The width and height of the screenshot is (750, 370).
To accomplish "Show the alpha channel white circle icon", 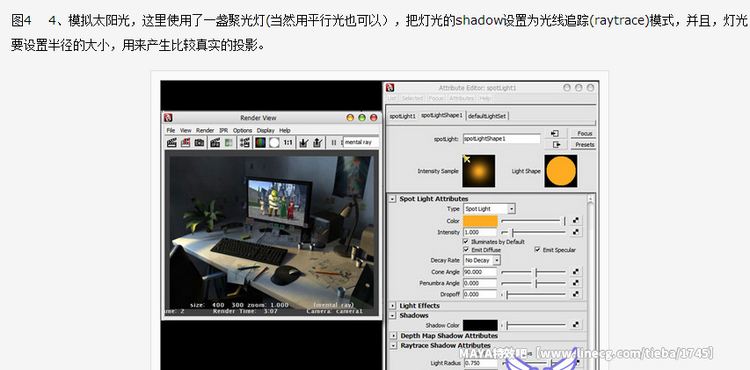I will [274, 142].
